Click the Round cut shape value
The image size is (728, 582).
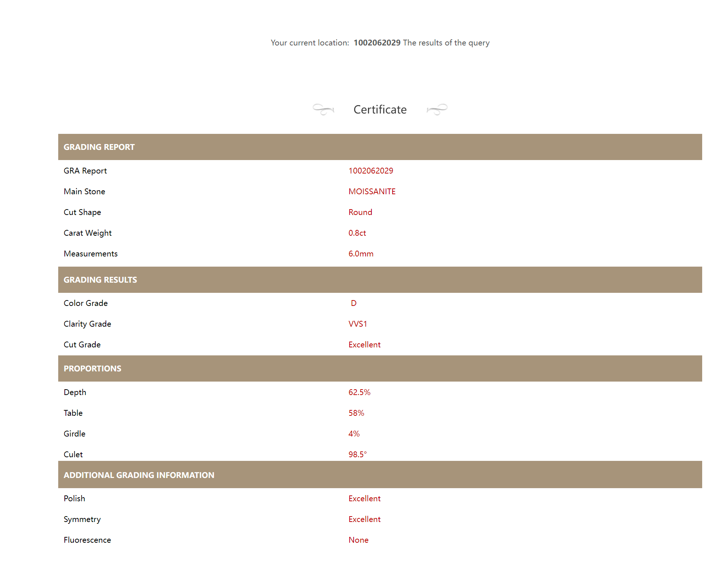360,212
